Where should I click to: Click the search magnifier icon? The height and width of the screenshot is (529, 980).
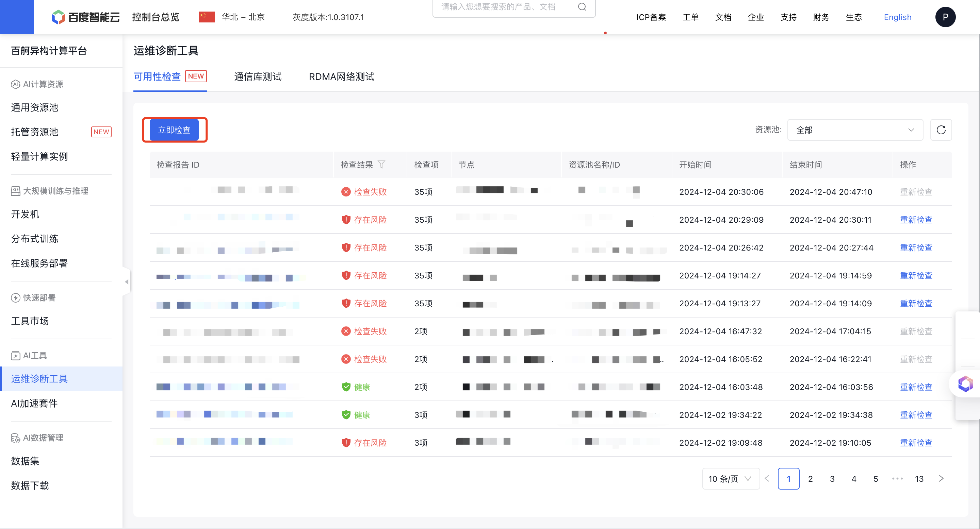pyautogui.click(x=582, y=7)
